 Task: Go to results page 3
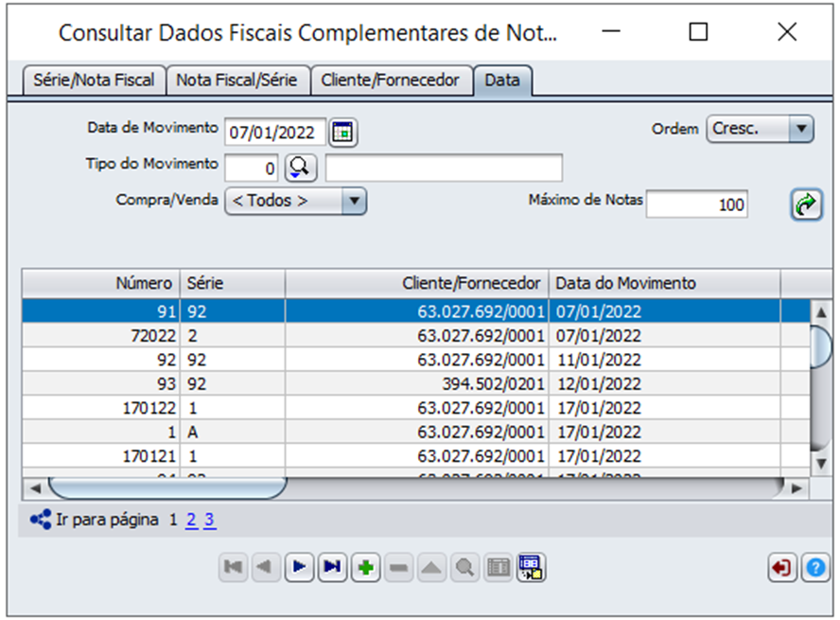point(209,520)
